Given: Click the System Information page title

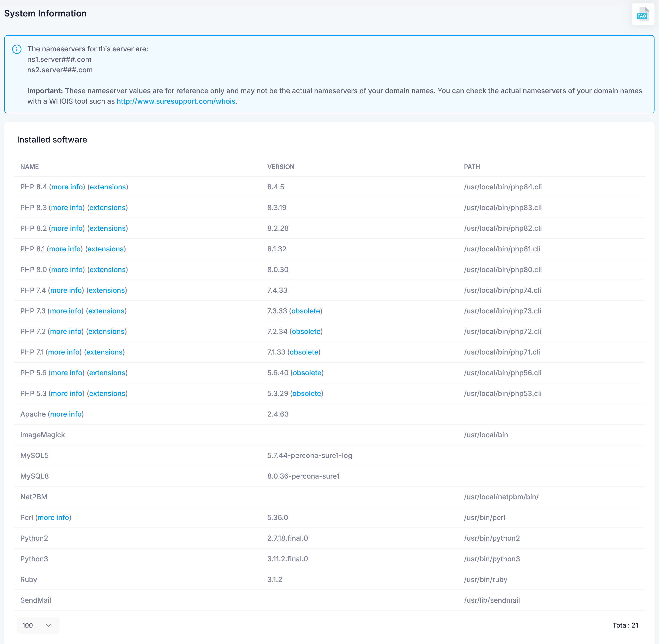Looking at the screenshot, I should 45,13.
